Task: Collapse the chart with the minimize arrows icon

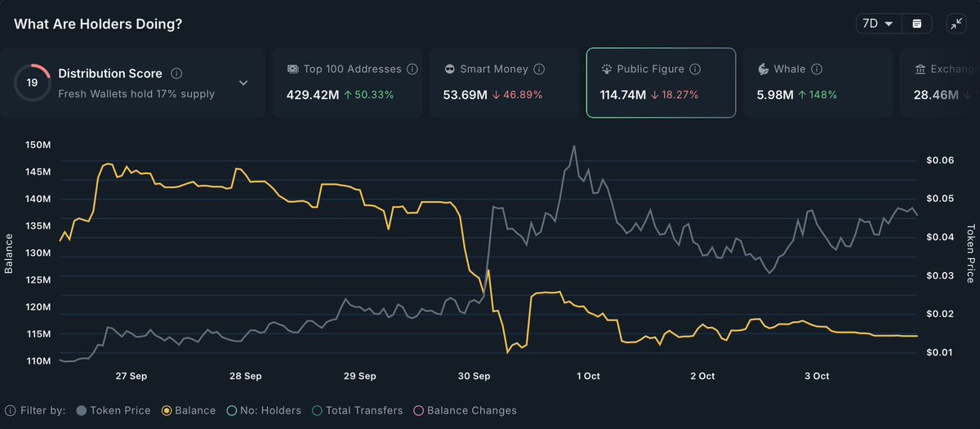Action: coord(956,24)
